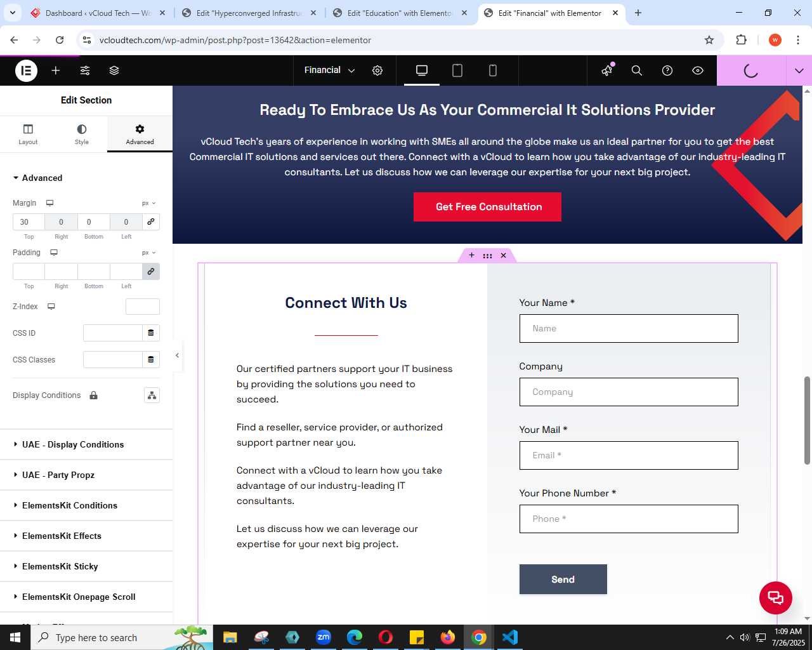The width and height of the screenshot is (812, 650).
Task: Click the section edit drag handle
Action: (487, 256)
